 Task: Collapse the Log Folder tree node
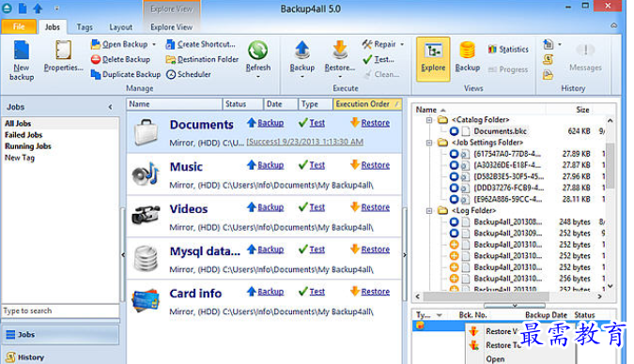429,210
